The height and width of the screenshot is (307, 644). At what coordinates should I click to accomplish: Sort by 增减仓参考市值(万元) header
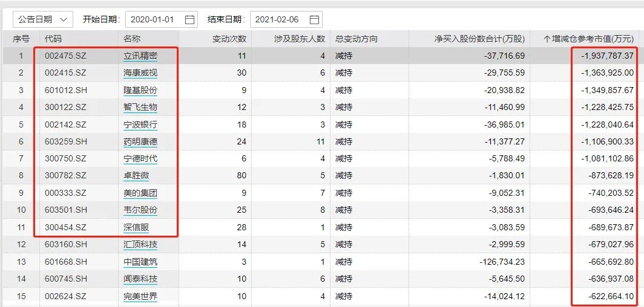point(589,39)
